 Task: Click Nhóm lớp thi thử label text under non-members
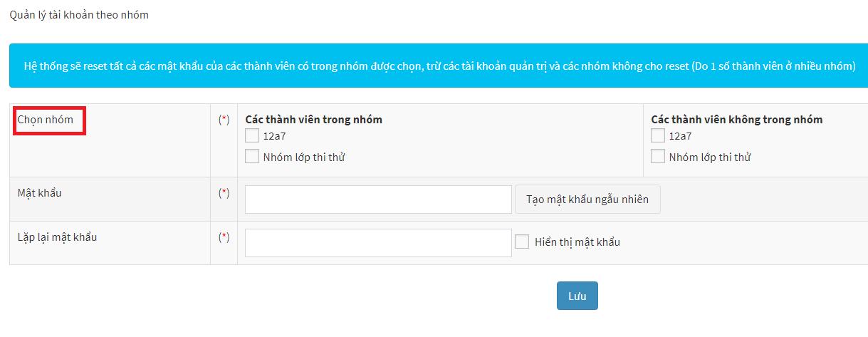coord(710,157)
